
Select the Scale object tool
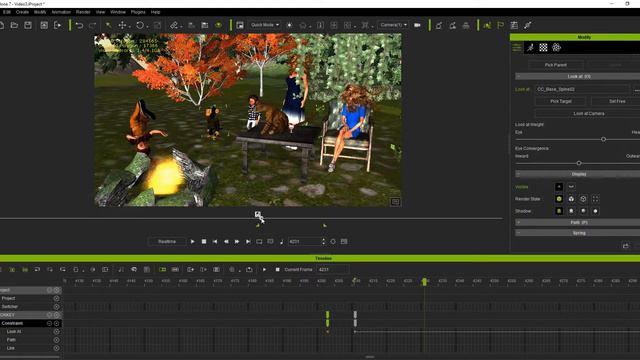click(x=158, y=25)
